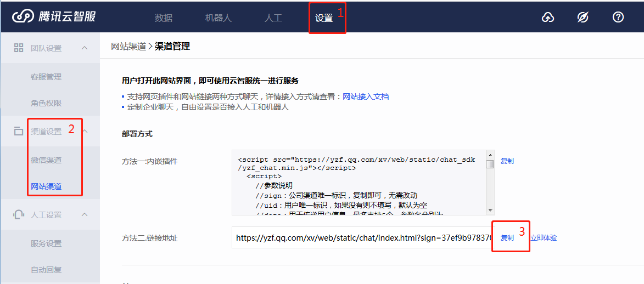The width and height of the screenshot is (644, 284).
Task: Click the 立即体验 link
Action: [544, 237]
